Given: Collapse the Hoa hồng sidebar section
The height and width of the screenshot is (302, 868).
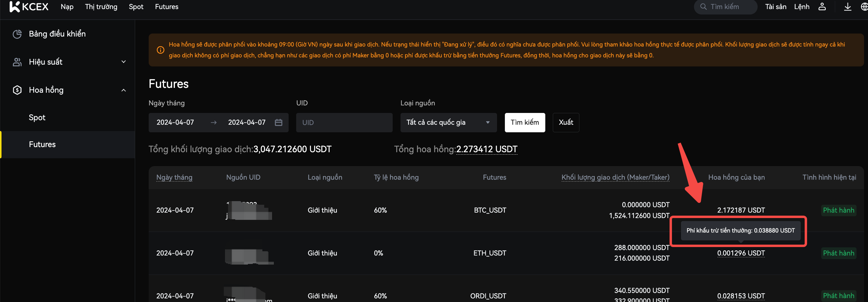Looking at the screenshot, I should [123, 90].
